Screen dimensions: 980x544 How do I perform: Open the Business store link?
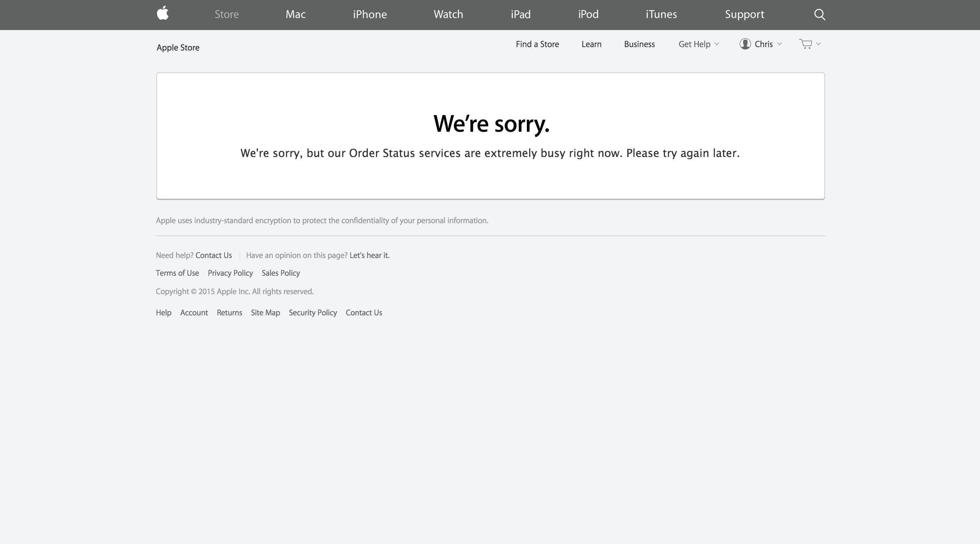(x=639, y=44)
